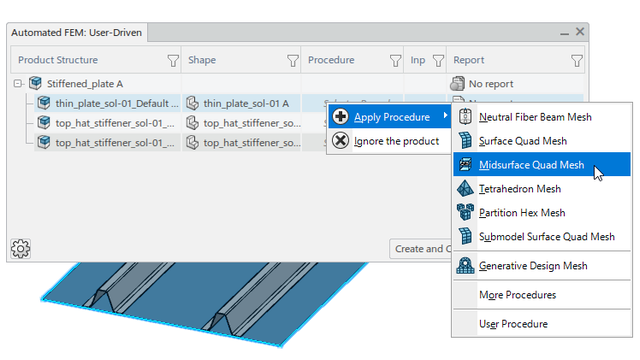Open the Procedure column filter

[395, 61]
